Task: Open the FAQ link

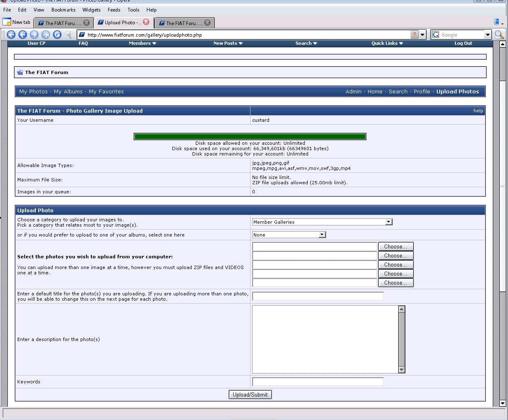Action: click(x=84, y=43)
